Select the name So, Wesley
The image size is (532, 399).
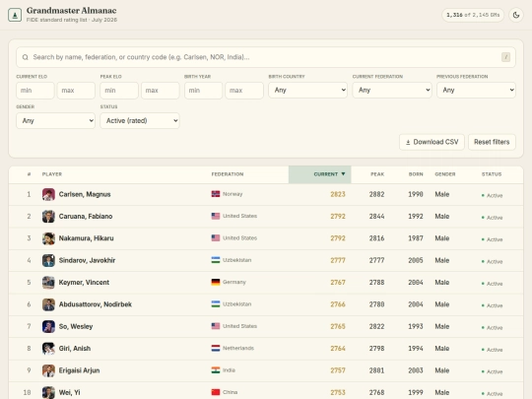pyautogui.click(x=76, y=327)
